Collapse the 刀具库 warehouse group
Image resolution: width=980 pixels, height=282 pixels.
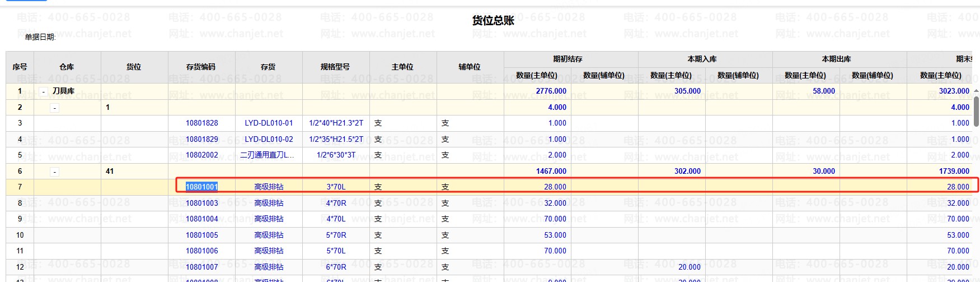pos(44,91)
